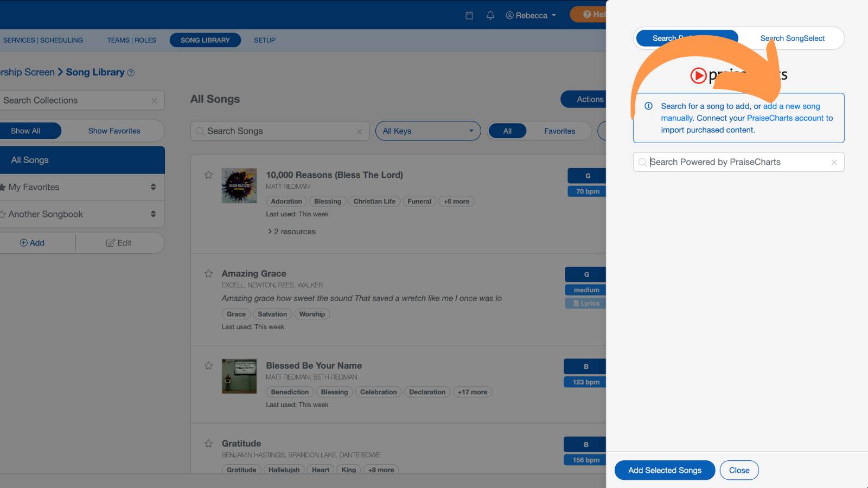
Task: Expand +8 more tags on Gratitude
Action: [381, 470]
